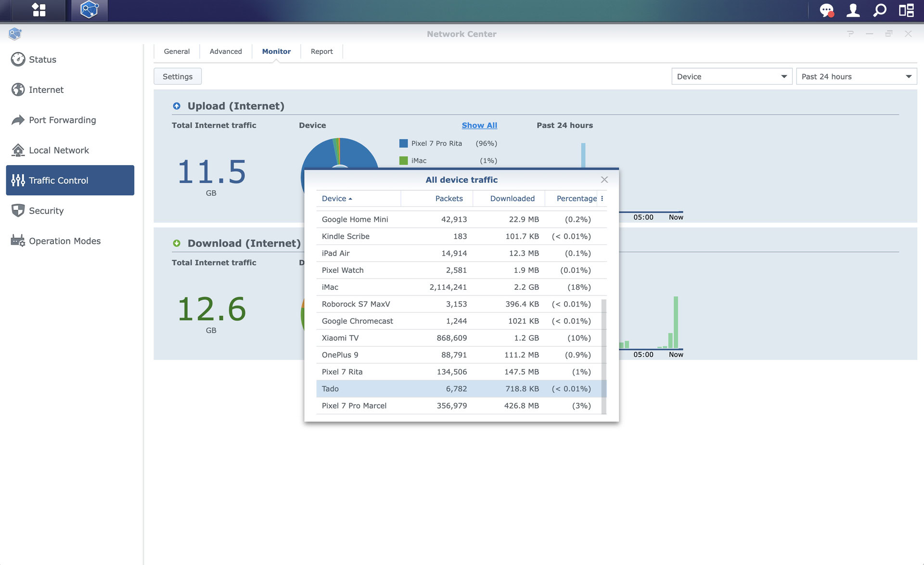Open Operation Modes in the sidebar
This screenshot has height=565, width=924.
click(70, 241)
